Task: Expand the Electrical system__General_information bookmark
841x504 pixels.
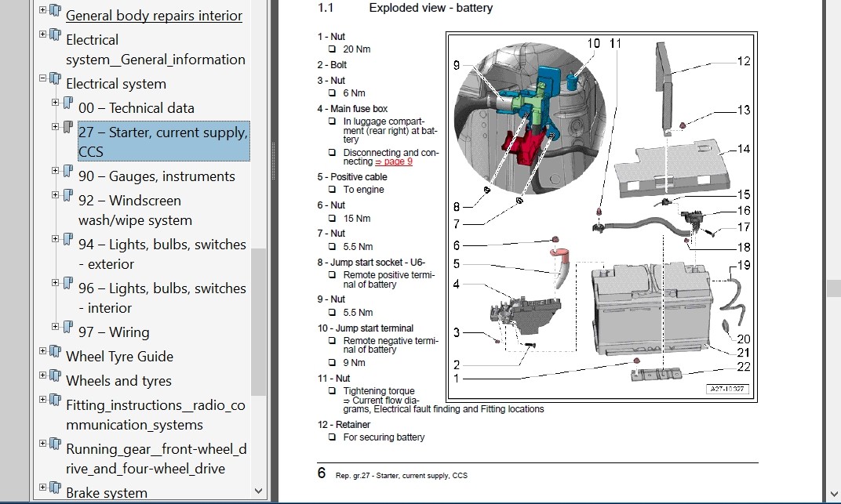Action: pyautogui.click(x=43, y=34)
